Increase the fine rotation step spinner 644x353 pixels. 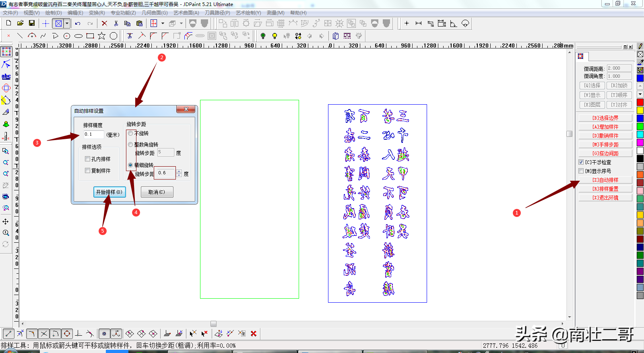(179, 171)
